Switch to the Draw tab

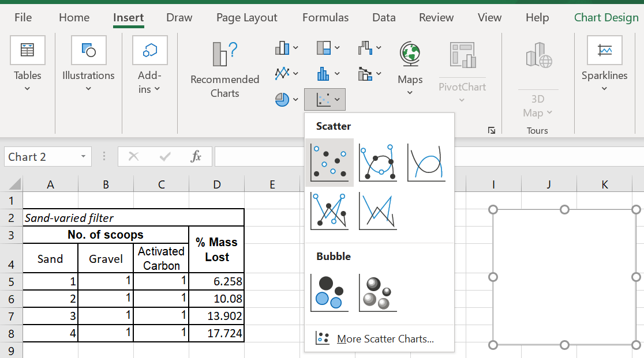click(x=179, y=18)
